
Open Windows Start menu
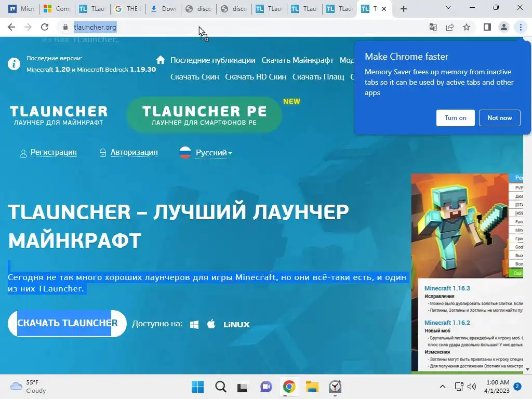coord(197,387)
